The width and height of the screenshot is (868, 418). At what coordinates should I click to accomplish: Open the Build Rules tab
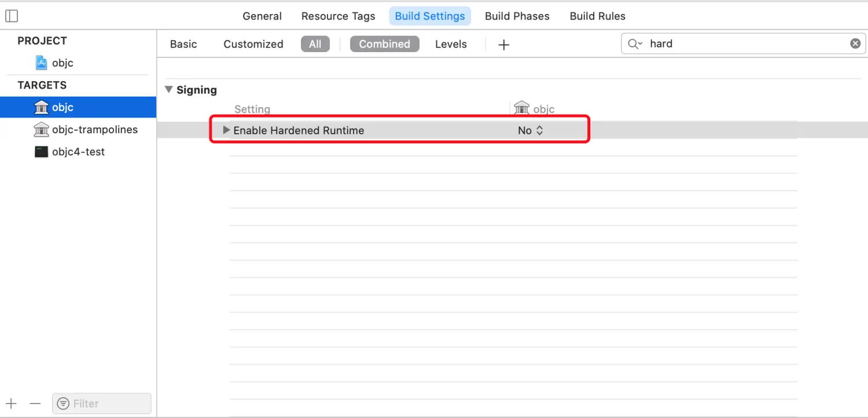click(598, 16)
